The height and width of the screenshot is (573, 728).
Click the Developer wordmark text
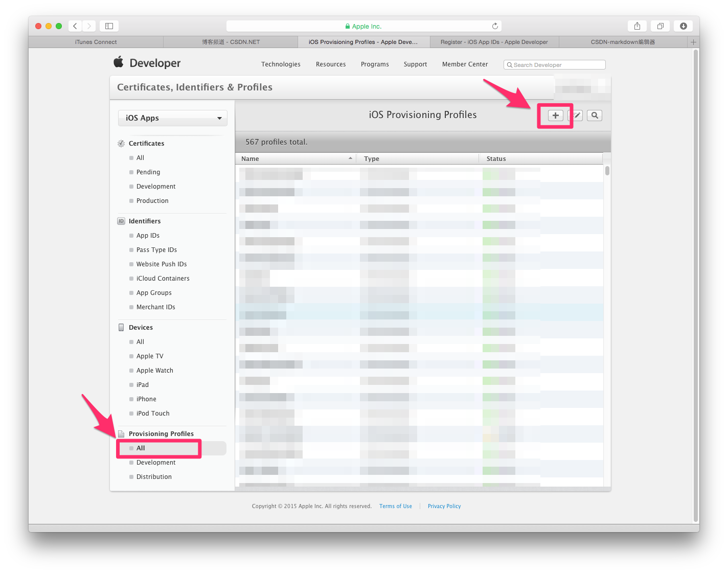155,63
